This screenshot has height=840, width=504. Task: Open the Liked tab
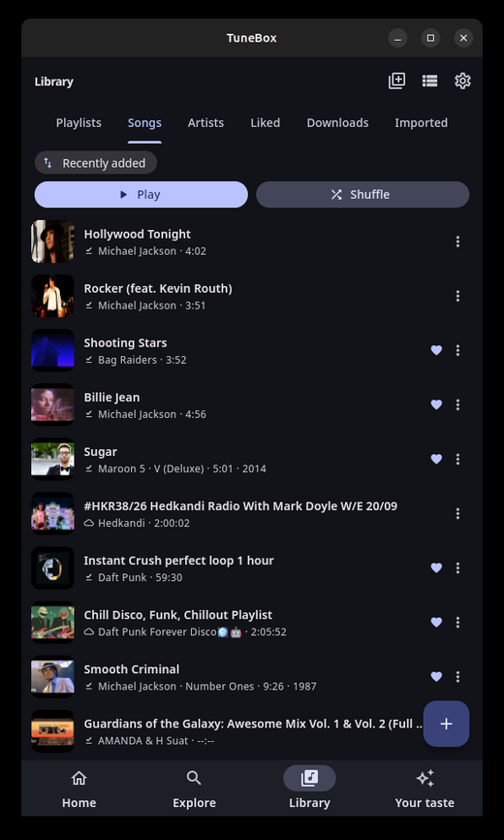point(266,122)
